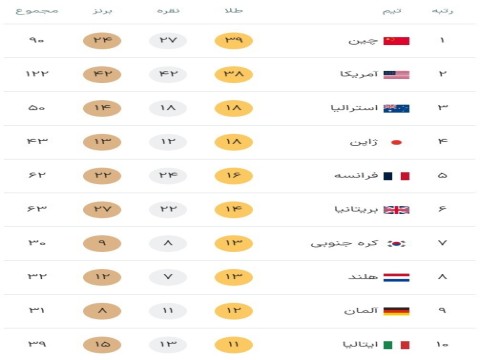The width and height of the screenshot is (480, 360).
Task: Open the کره جنوبی team name link
Action: 344,244
